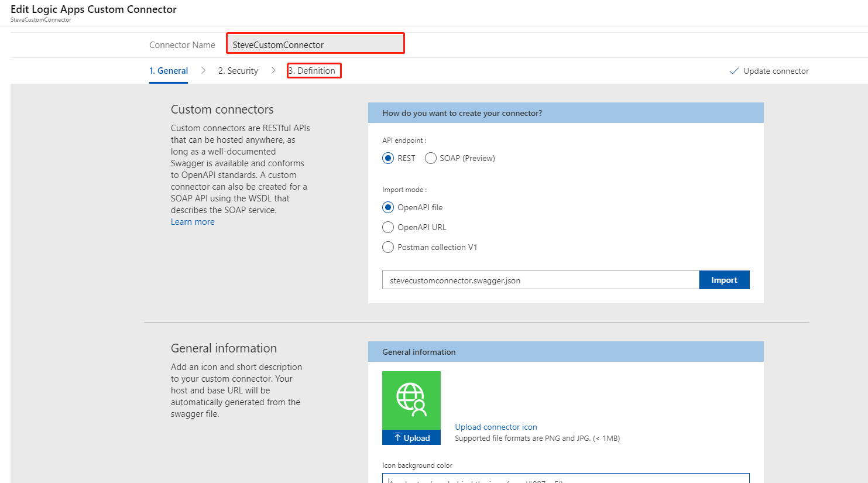Click 'How do you want to create your connector?' header

click(566, 113)
